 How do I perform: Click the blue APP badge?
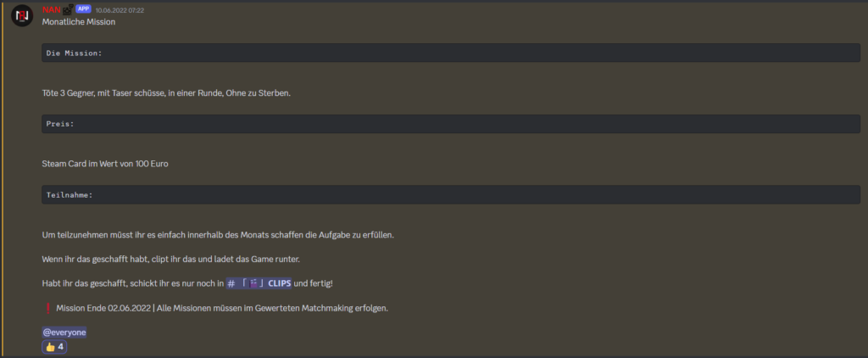click(83, 9)
